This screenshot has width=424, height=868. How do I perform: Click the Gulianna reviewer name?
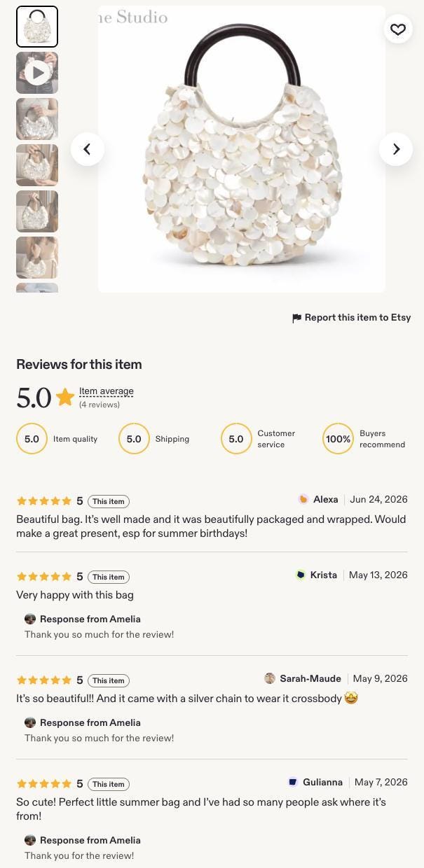322,782
